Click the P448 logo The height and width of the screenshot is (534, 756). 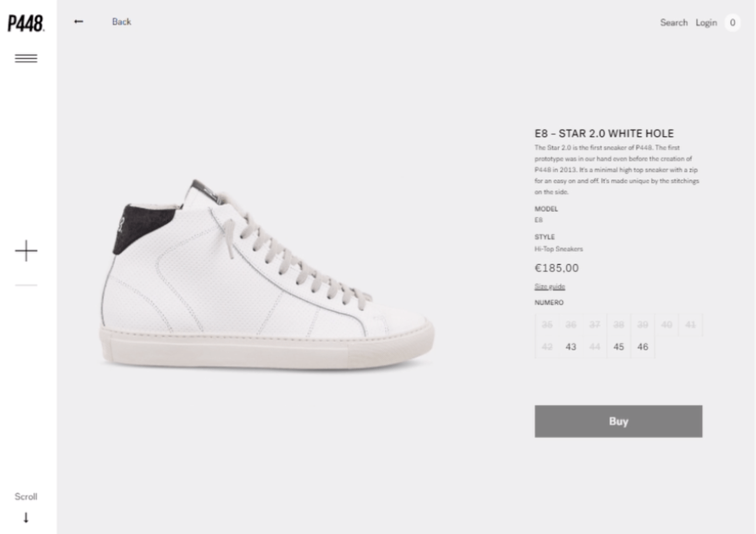[26, 23]
